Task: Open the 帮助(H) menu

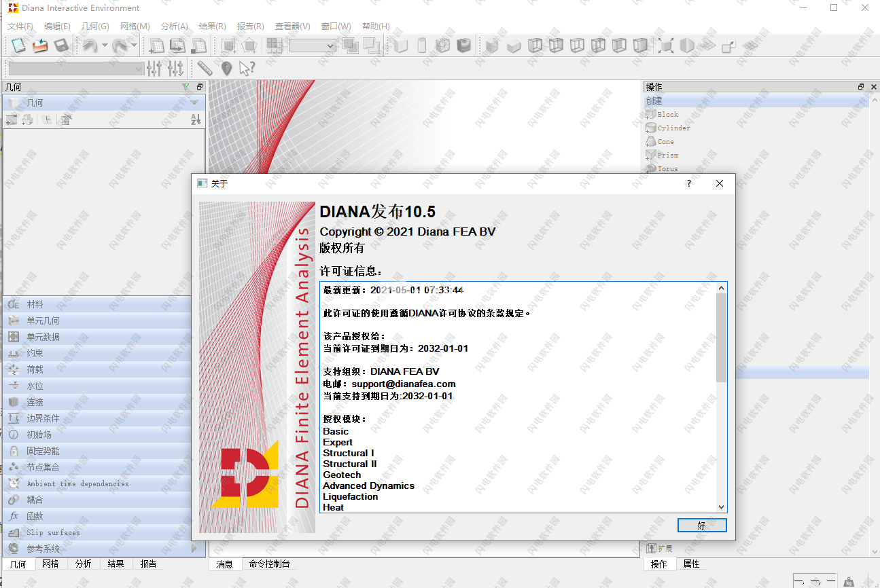Action: [x=376, y=26]
